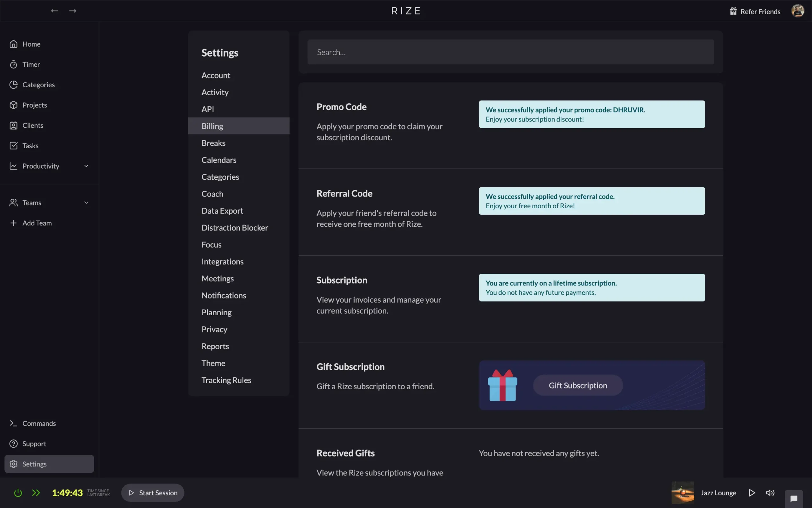Click the Timer stopwatch icon
This screenshot has height=508, width=812.
click(x=13, y=64)
